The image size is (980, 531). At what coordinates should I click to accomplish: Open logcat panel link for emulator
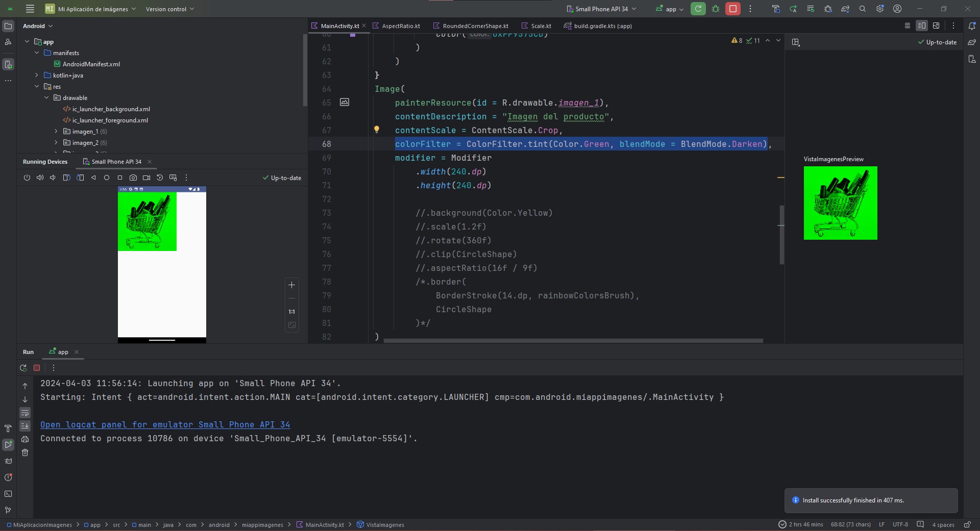(165, 424)
